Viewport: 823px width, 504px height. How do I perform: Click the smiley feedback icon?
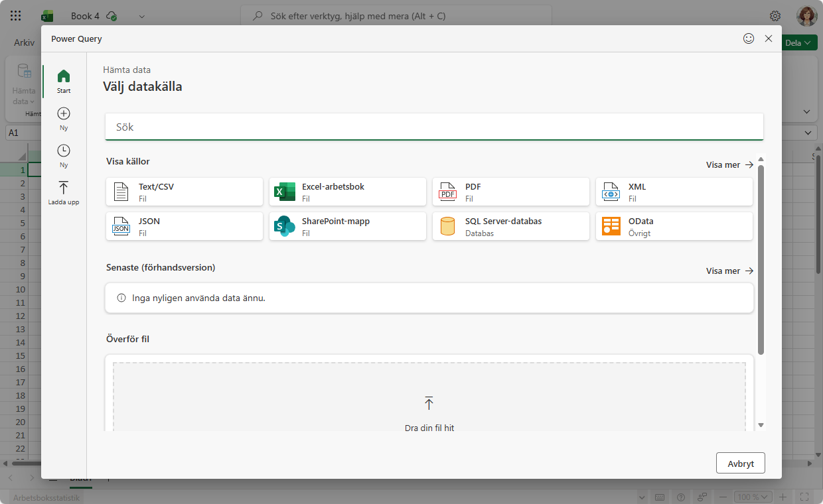click(x=749, y=38)
